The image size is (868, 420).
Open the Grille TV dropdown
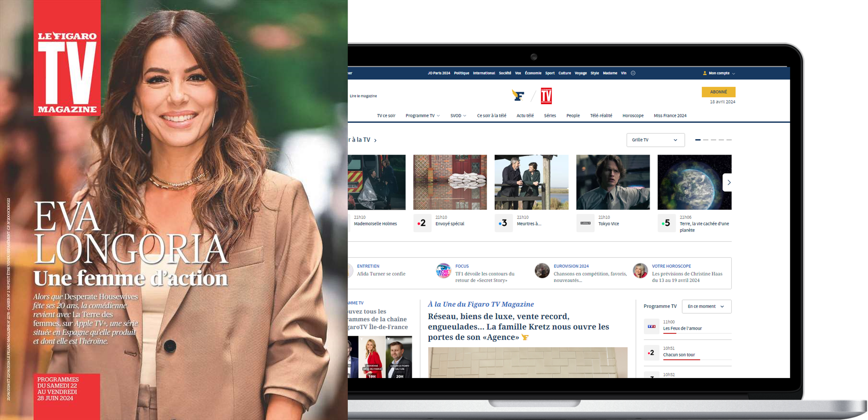[x=655, y=140]
